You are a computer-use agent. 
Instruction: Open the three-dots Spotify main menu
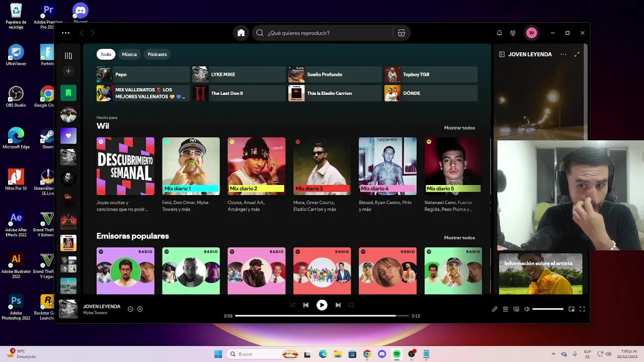(66, 33)
